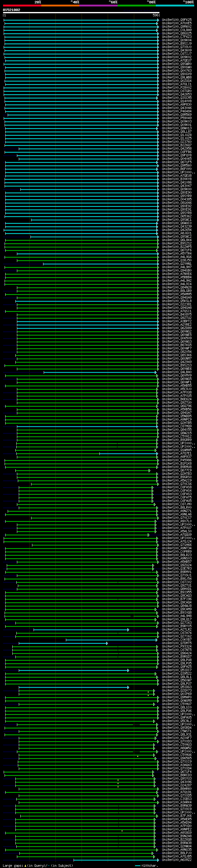The width and height of the screenshot is (197, 868).
Task: Select hit label UniRef100_A5YTR4
Action: 176,253
